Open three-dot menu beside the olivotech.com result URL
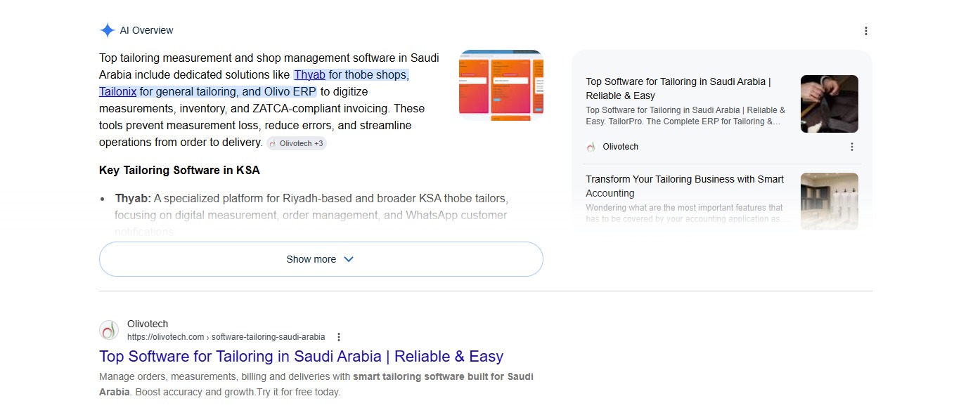 click(x=339, y=337)
